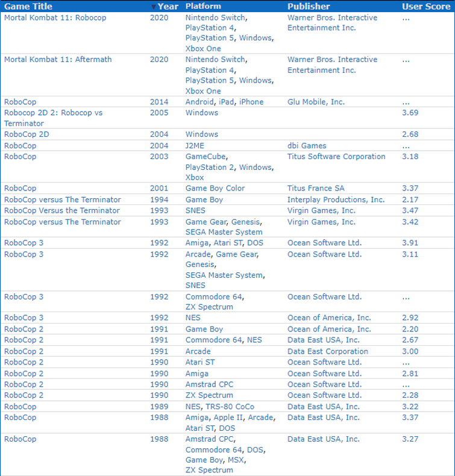Click the 3.69 user score value
455x476 pixels.
410,113
